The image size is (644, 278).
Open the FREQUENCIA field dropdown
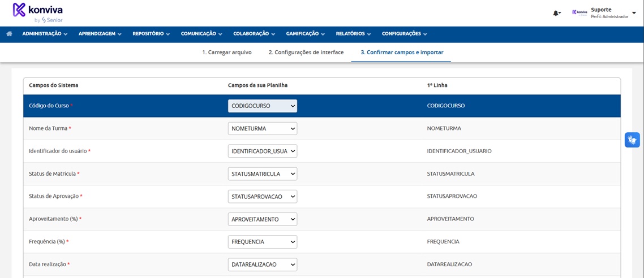(263, 241)
